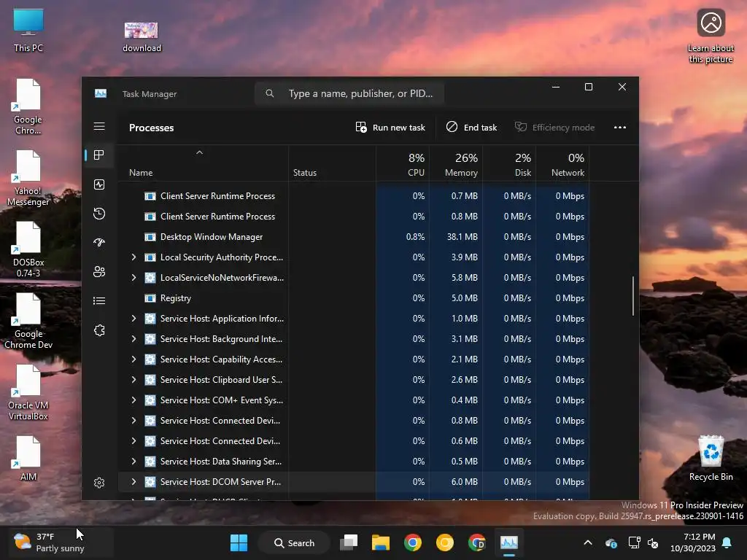Open App history icon in sidebar
Image resolution: width=747 pixels, height=560 pixels.
tap(99, 214)
